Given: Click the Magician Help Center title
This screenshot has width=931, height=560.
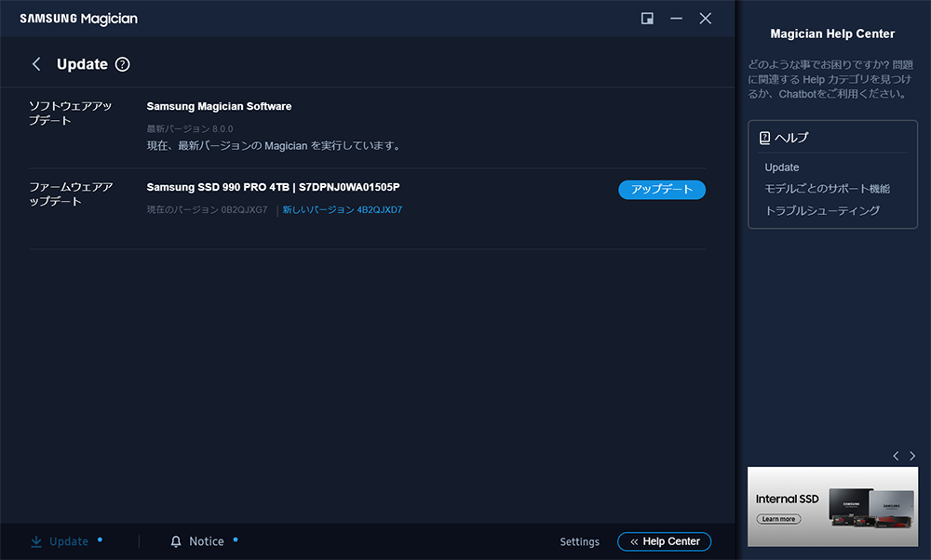Looking at the screenshot, I should 832,33.
